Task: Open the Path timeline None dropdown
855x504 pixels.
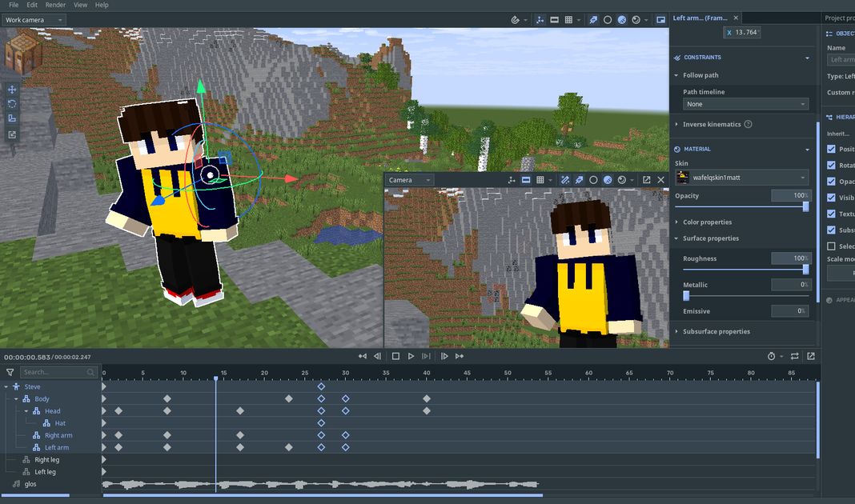Action: click(745, 104)
